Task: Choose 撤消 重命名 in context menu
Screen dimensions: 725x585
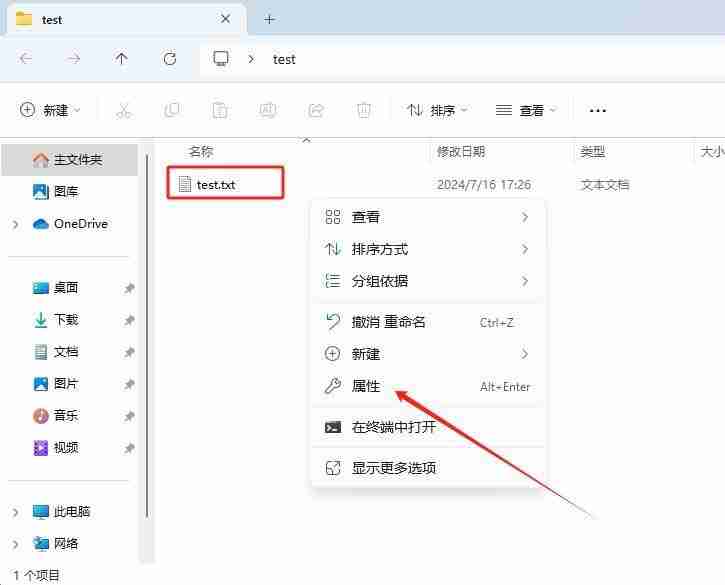Action: (428, 322)
